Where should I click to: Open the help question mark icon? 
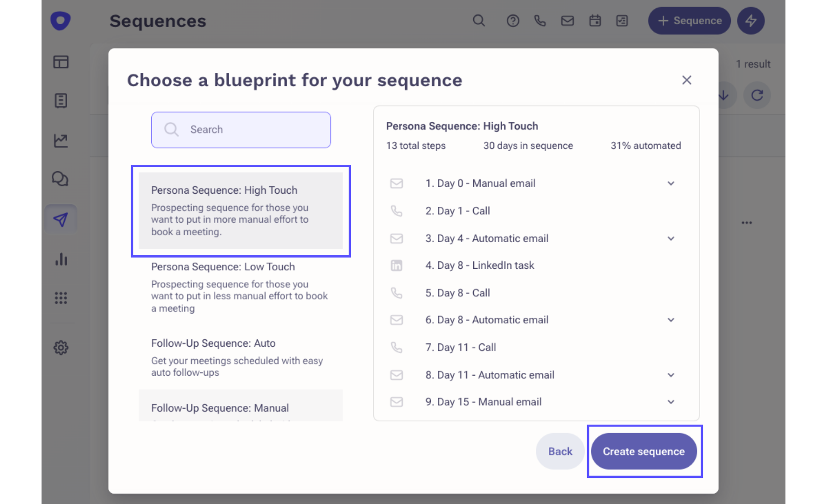[513, 21]
